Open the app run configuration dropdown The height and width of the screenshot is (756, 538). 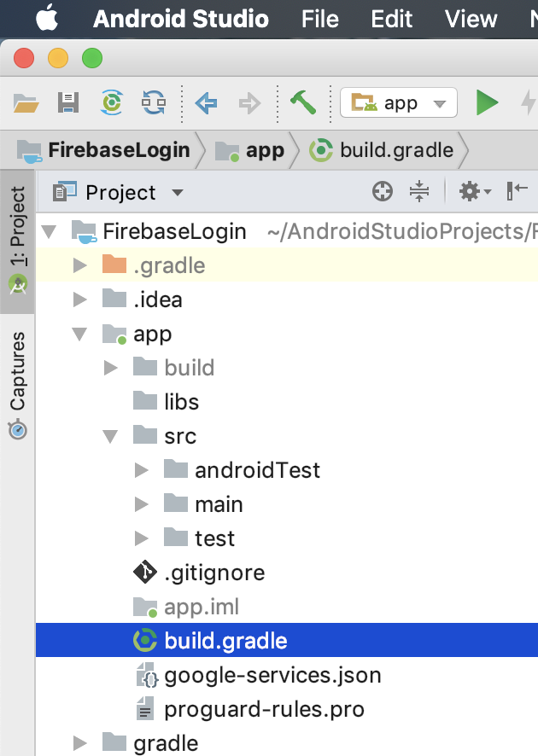pyautogui.click(x=440, y=102)
